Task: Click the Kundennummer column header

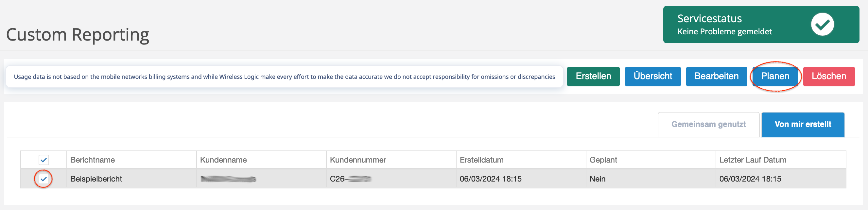Action: 357,160
